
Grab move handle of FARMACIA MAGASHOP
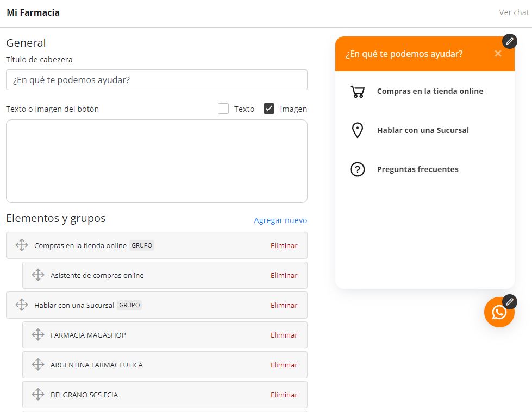pyautogui.click(x=38, y=334)
